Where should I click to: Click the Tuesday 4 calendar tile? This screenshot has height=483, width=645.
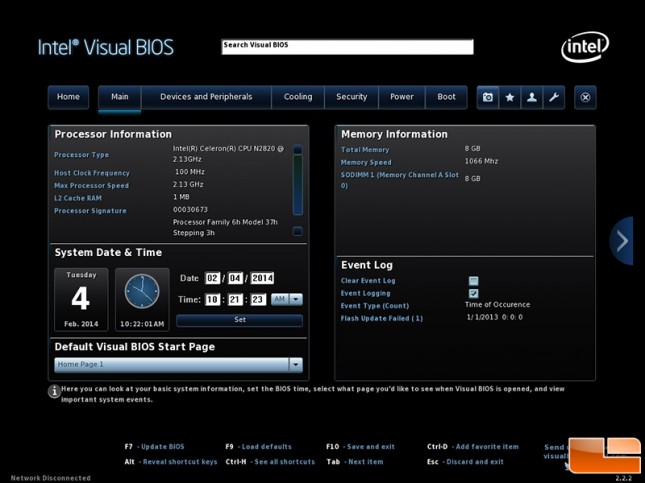click(x=81, y=299)
